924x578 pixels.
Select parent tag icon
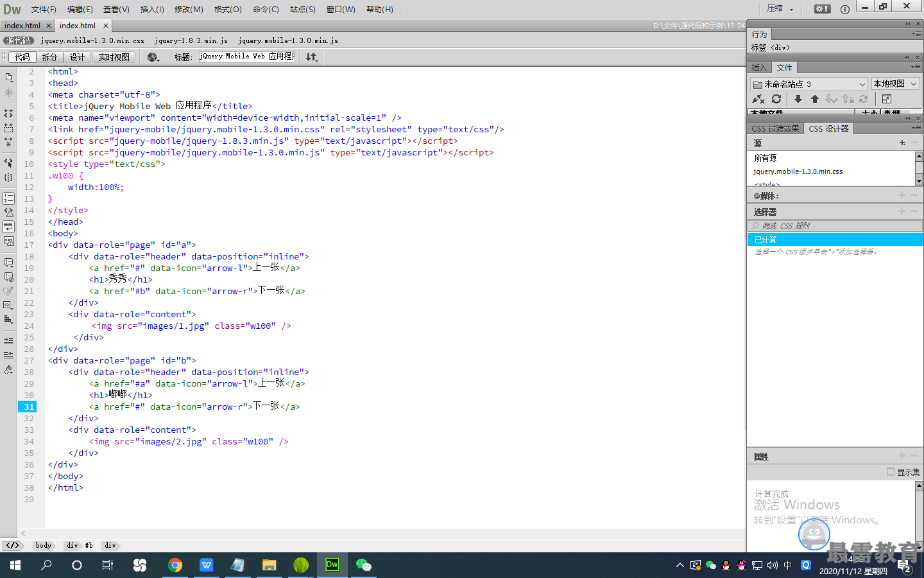(8, 162)
